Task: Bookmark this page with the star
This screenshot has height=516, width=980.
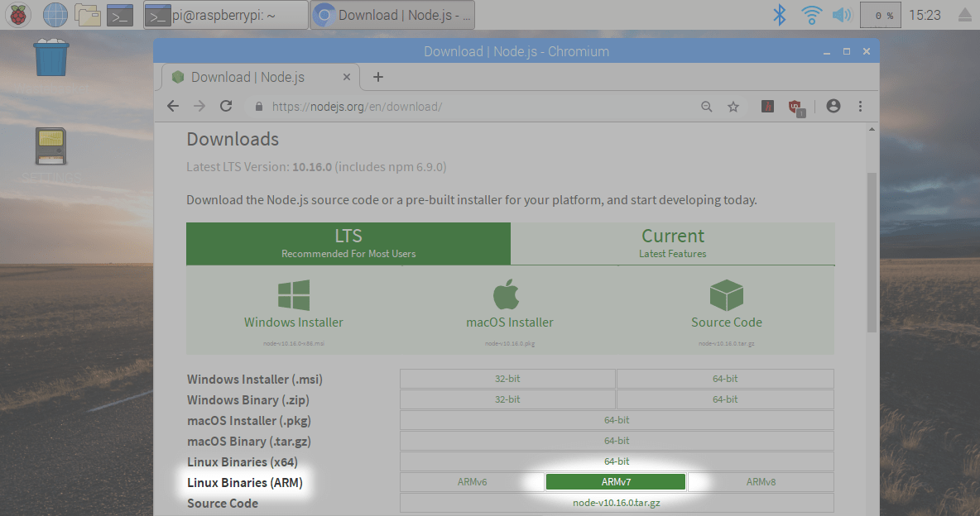Action: tap(733, 107)
